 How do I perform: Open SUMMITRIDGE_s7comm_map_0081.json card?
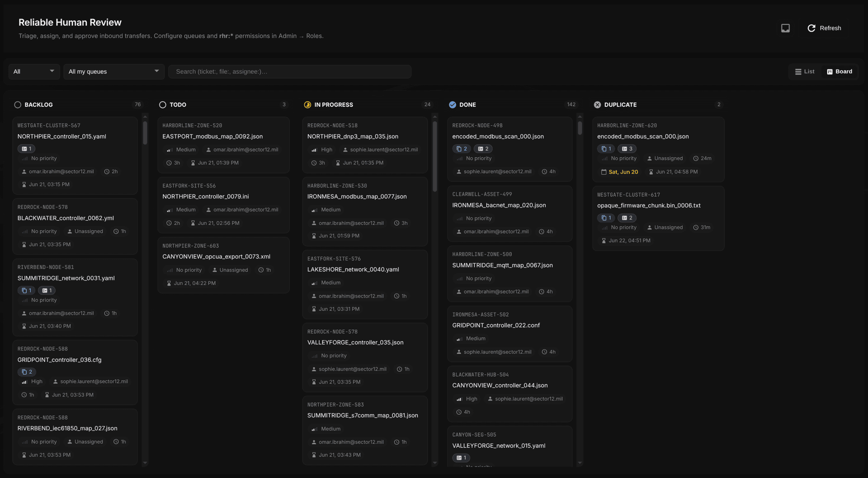pos(365,430)
